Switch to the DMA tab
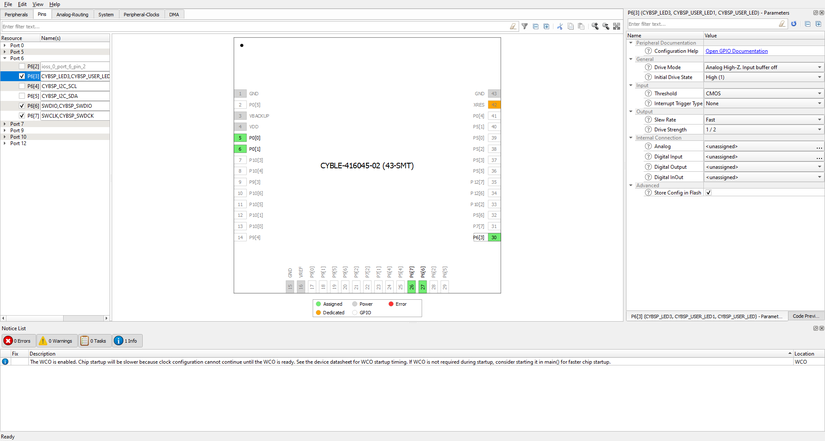The height and width of the screenshot is (441, 825). click(x=174, y=15)
